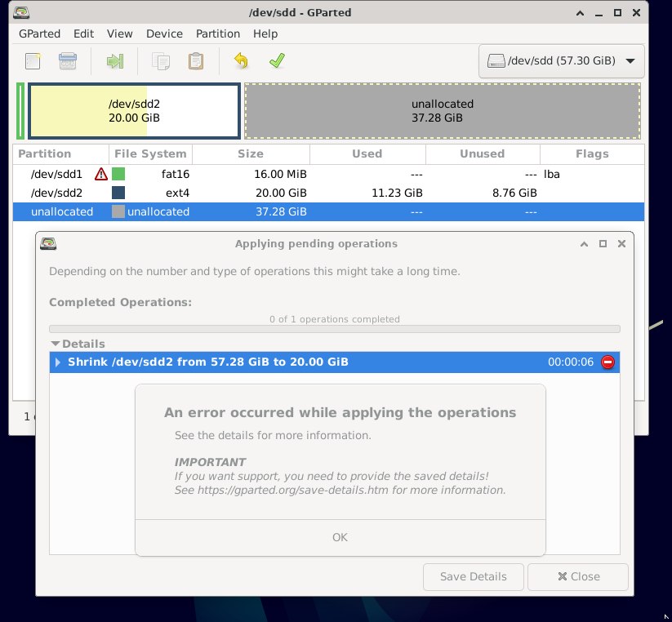The height and width of the screenshot is (622, 672).
Task: Open the Device menu
Action: [x=164, y=33]
